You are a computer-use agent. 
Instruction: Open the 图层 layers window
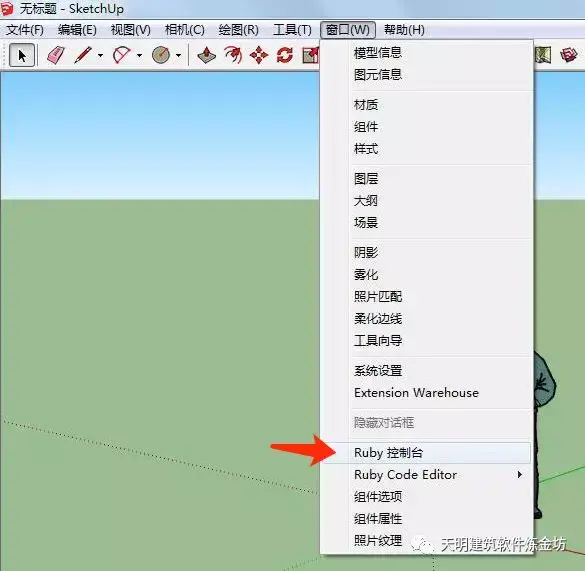pos(426,179)
